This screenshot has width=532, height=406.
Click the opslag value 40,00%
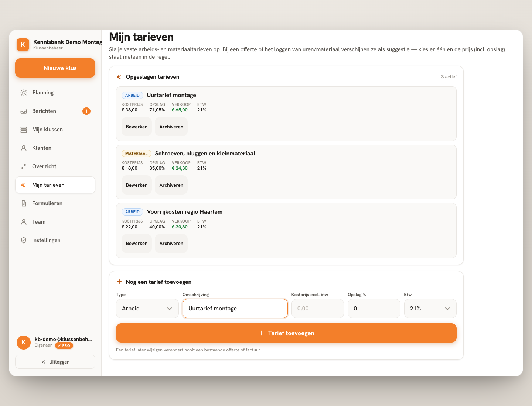click(157, 227)
